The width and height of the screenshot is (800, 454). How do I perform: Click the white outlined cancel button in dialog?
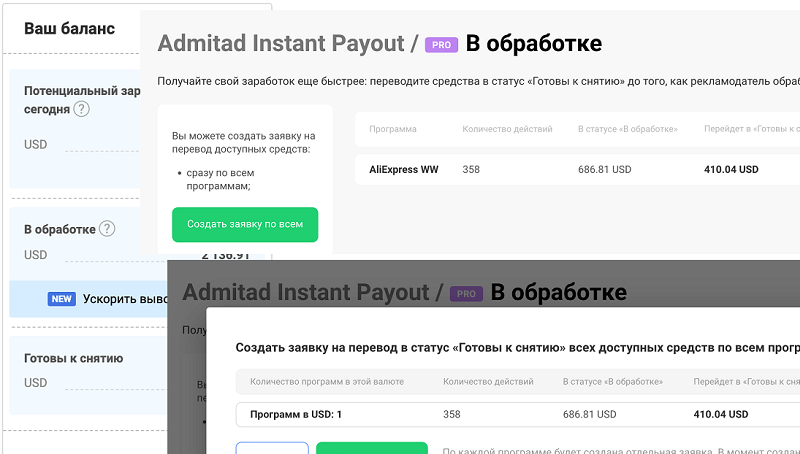point(272,448)
